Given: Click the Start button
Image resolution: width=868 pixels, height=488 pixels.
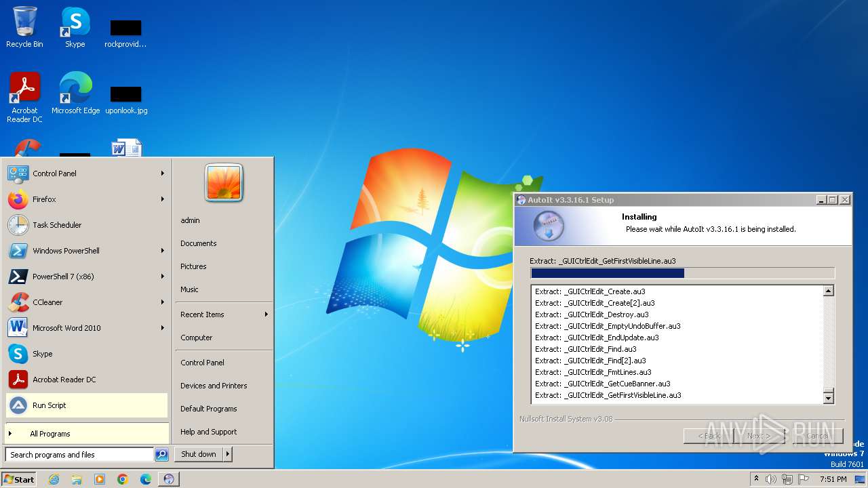Looking at the screenshot, I should pyautogui.click(x=19, y=479).
